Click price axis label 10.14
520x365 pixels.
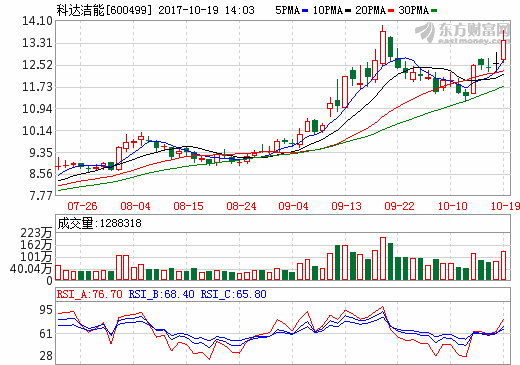point(37,131)
